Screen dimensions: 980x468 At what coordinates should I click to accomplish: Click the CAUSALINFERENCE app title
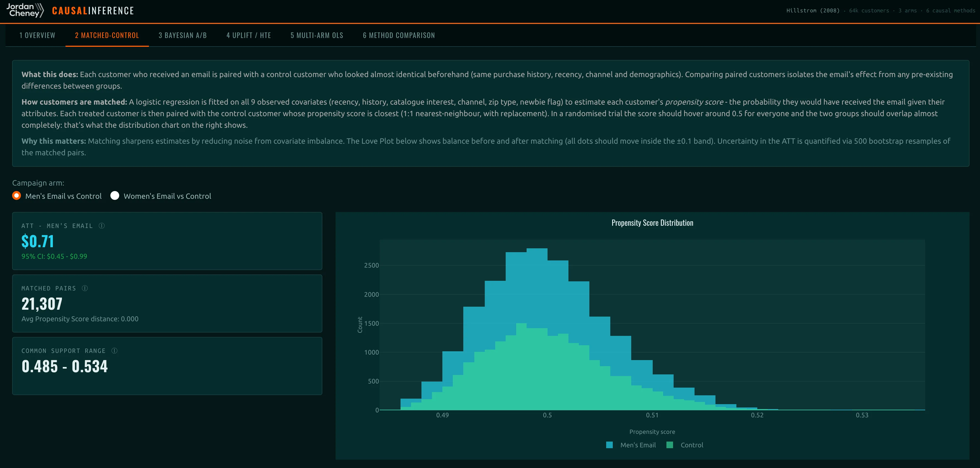[93, 11]
